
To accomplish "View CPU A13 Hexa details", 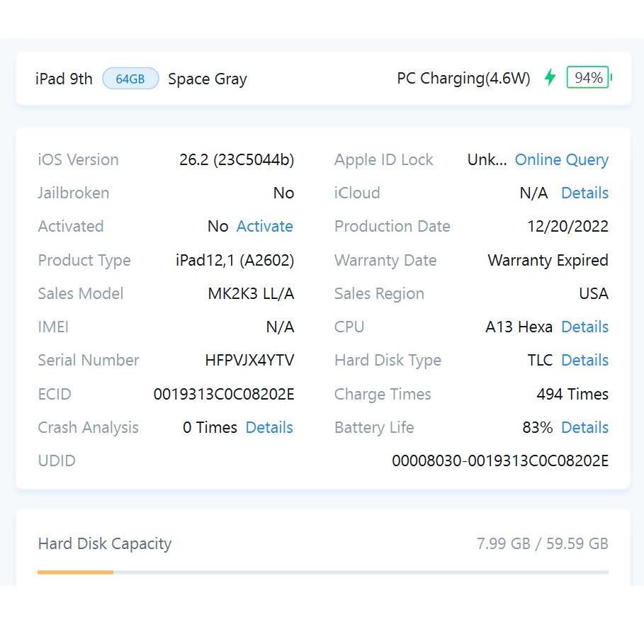I will click(584, 327).
